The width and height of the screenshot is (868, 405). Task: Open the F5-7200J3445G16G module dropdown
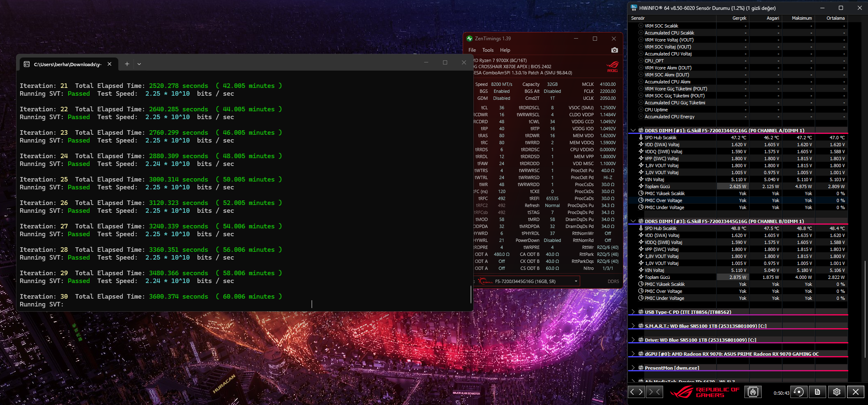576,281
